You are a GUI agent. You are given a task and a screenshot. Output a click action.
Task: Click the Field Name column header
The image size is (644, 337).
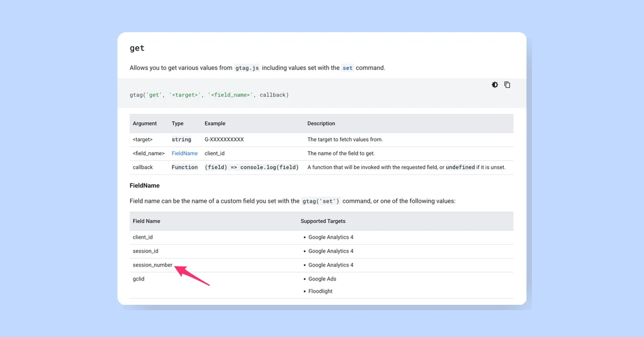pyautogui.click(x=147, y=221)
